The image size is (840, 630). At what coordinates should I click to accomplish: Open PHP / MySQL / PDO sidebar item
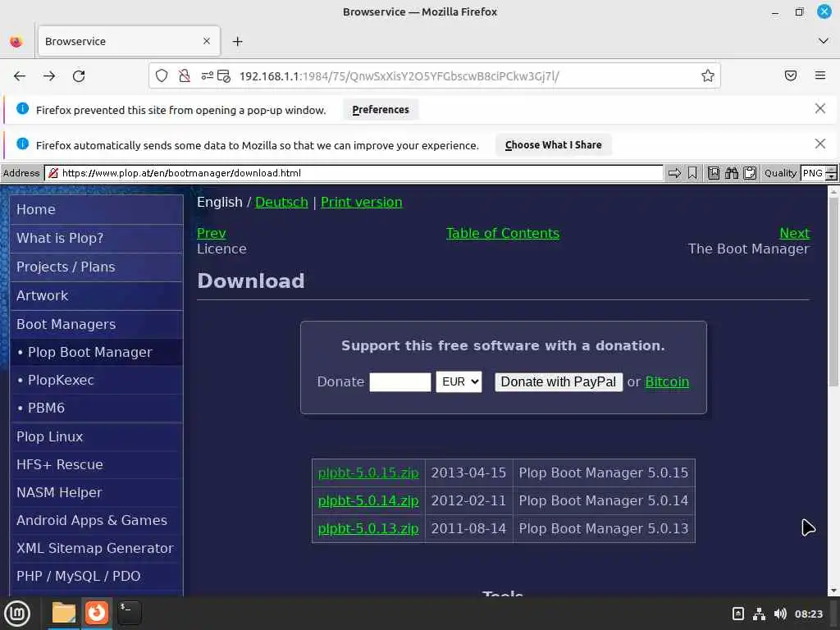pyautogui.click(x=97, y=576)
